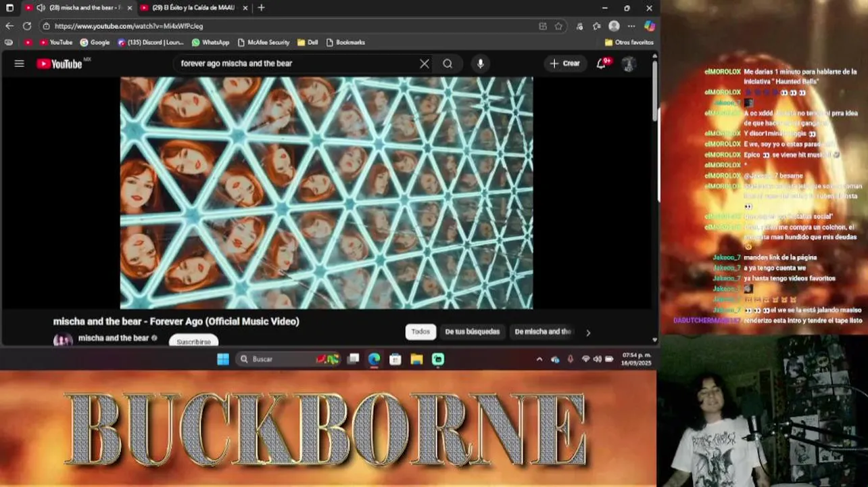Click the YouTube search magnifier button

click(448, 64)
